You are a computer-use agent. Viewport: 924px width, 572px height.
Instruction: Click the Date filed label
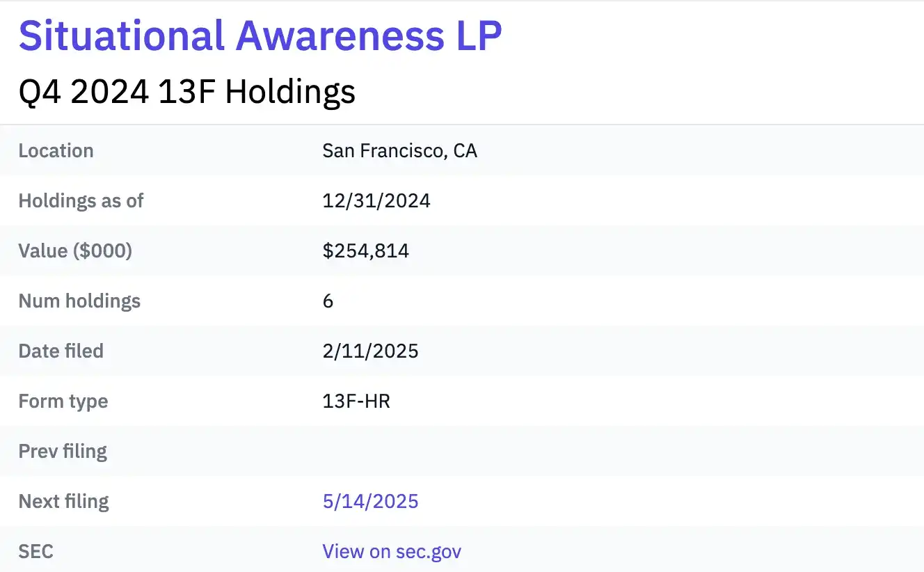[x=61, y=351]
